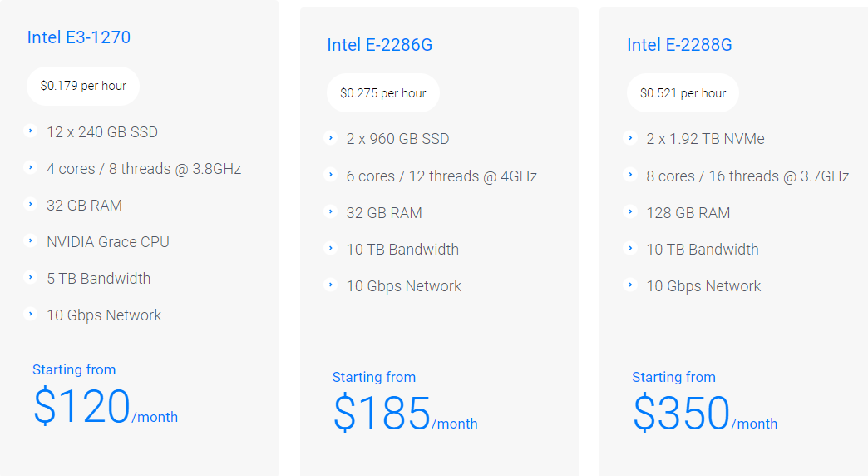The image size is (868, 476).
Task: Select the $0.179 per hour price badge
Action: (83, 86)
